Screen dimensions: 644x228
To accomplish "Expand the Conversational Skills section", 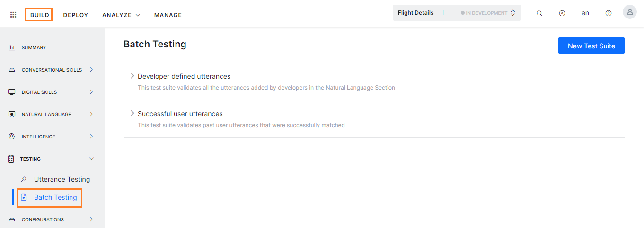I will click(91, 70).
